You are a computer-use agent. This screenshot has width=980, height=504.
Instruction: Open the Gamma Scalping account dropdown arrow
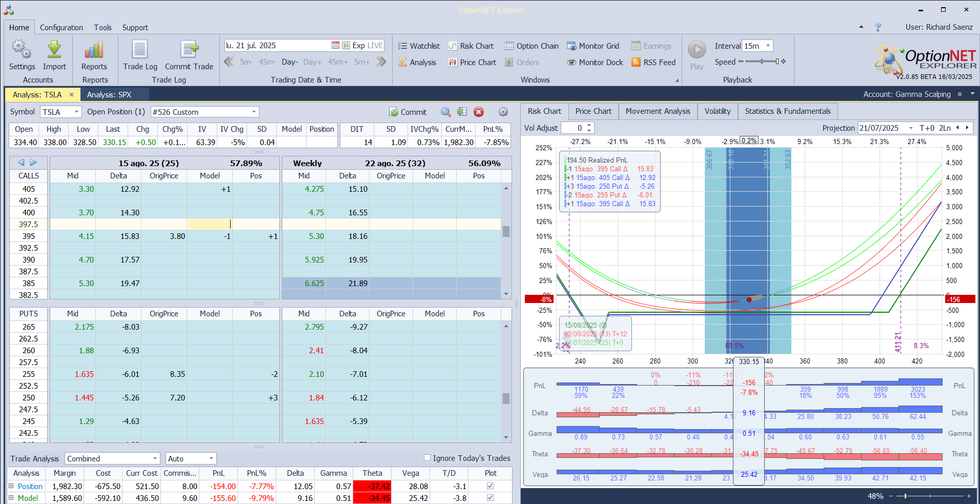[972, 94]
